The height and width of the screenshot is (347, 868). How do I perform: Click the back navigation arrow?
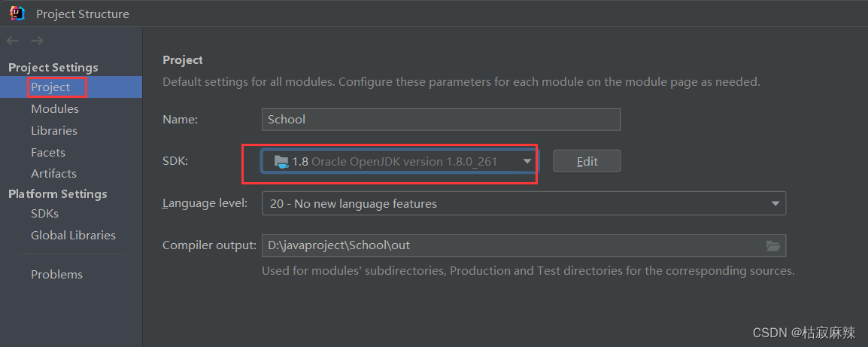click(12, 41)
